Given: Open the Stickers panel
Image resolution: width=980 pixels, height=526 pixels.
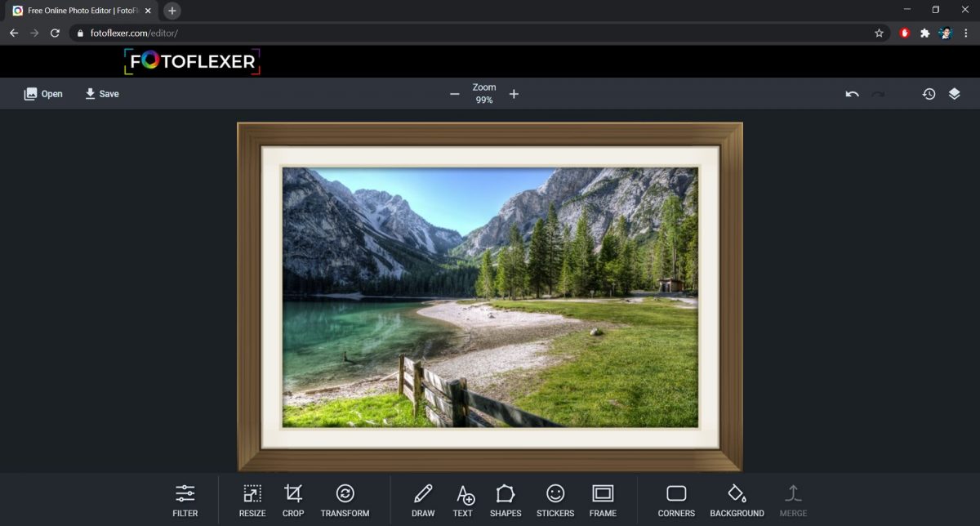Looking at the screenshot, I should [555, 499].
